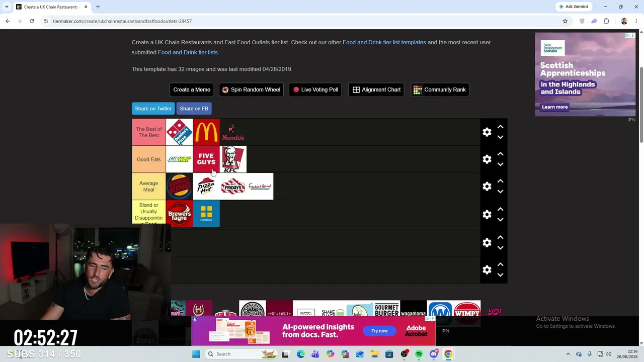Viewport: 644px width, 362px height.
Task: Close the Create a UK Chain Restaurants tab
Action: pos(86,7)
